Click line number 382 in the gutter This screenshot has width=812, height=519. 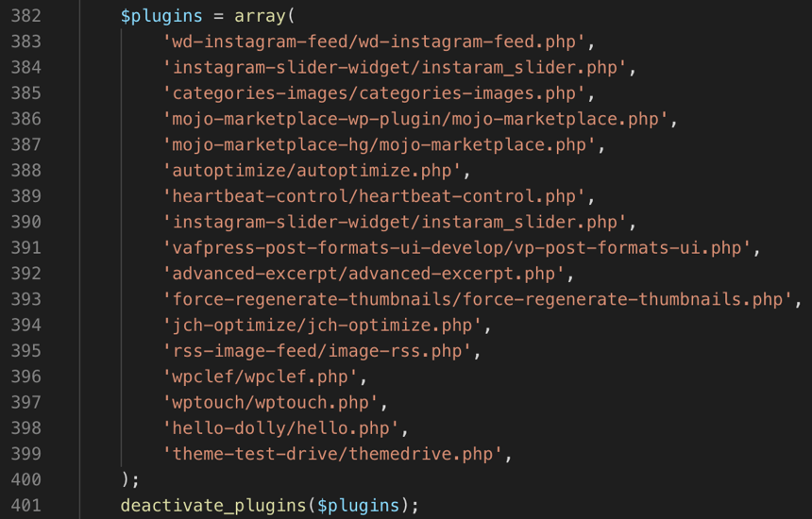(25, 16)
